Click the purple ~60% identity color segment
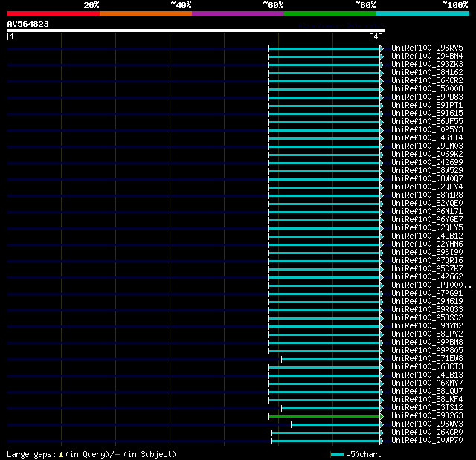 point(238,13)
